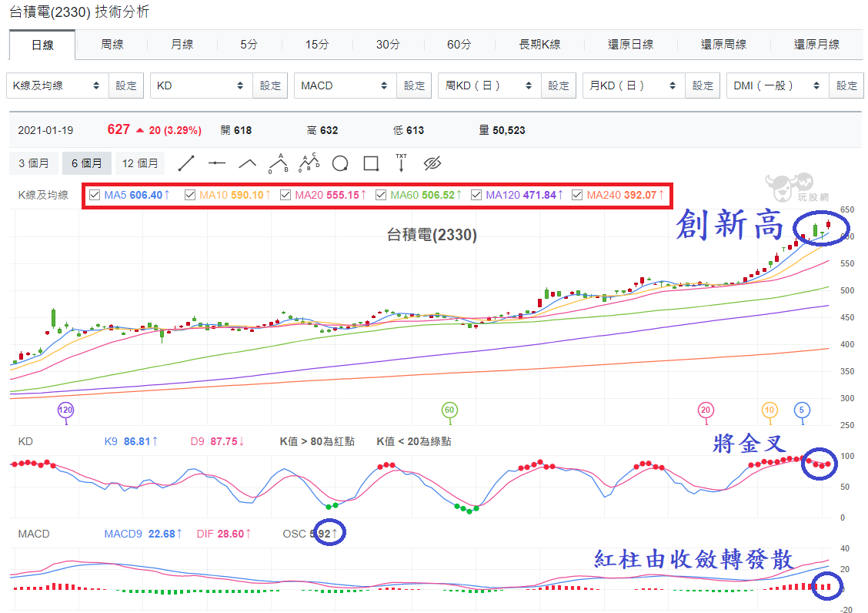This screenshot has height=613, width=868.
Task: Click the volume 量 50,523
Action: (x=502, y=130)
